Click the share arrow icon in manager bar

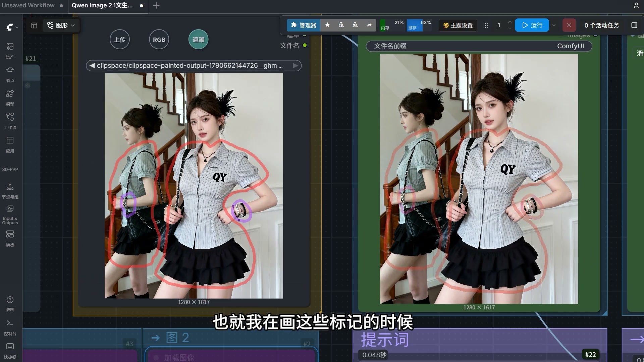(x=369, y=25)
